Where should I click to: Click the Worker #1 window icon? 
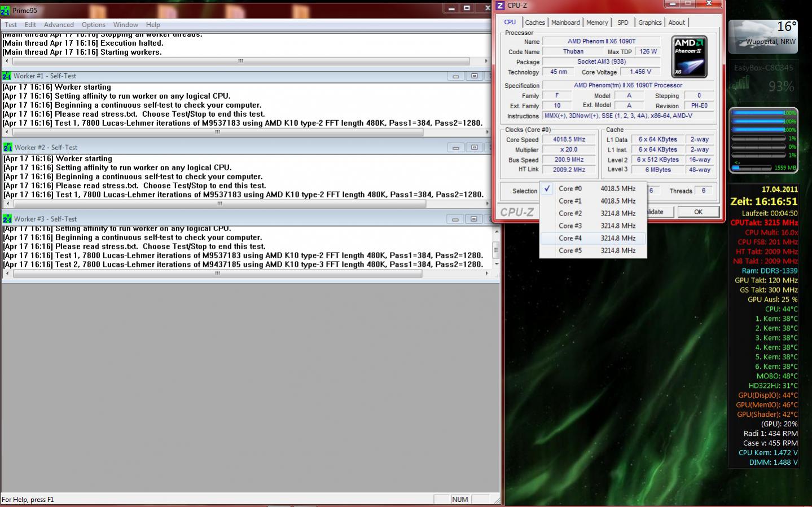click(7, 76)
